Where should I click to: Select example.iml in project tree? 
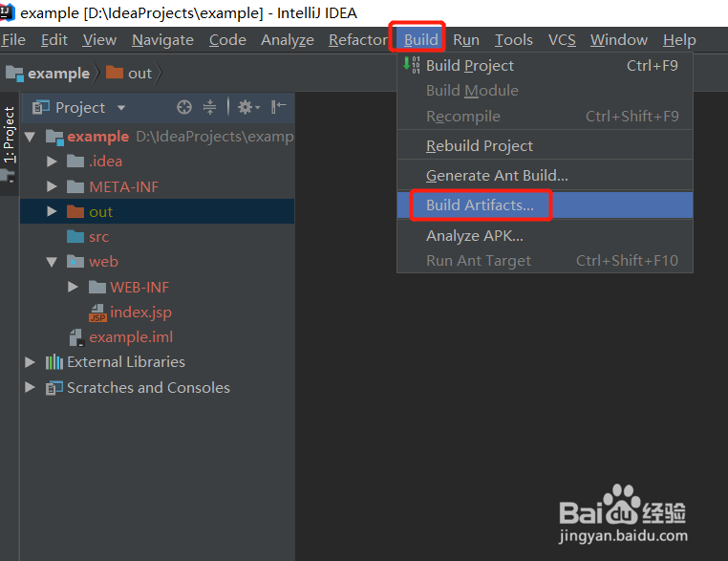(x=131, y=337)
